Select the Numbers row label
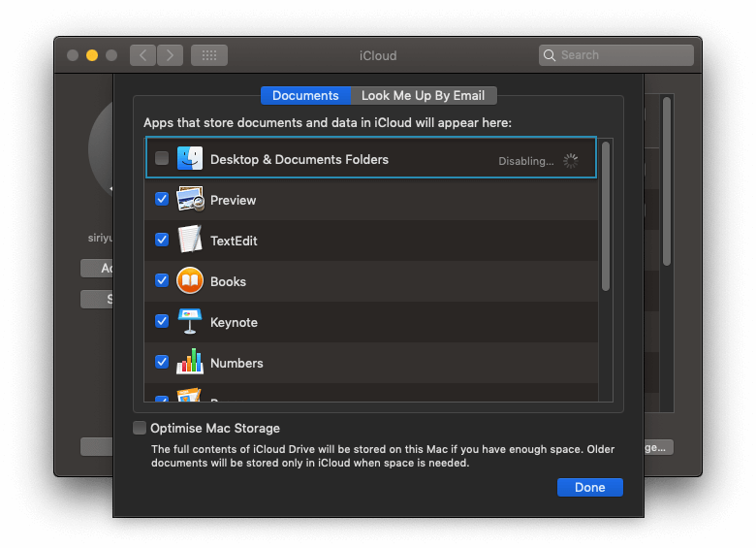Image resolution: width=756 pixels, height=548 pixels. point(236,364)
